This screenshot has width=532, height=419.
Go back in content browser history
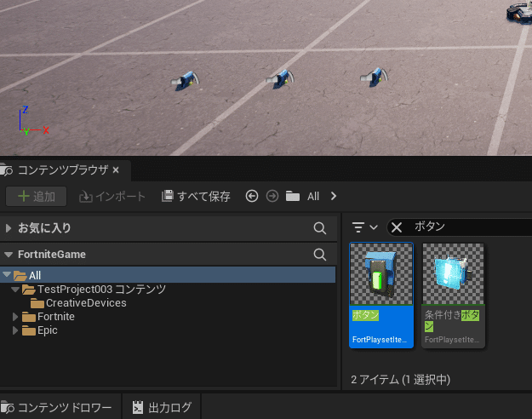252,196
